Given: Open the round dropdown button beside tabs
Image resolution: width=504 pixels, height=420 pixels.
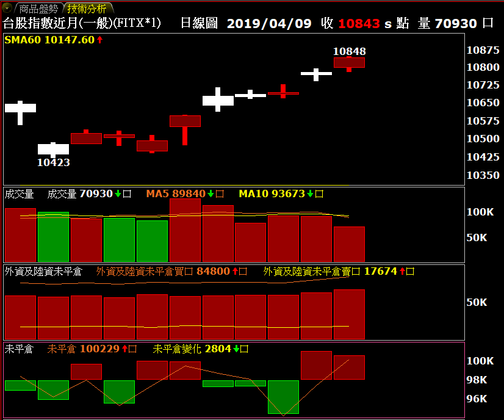Looking at the screenshot, I should click(x=7, y=8).
